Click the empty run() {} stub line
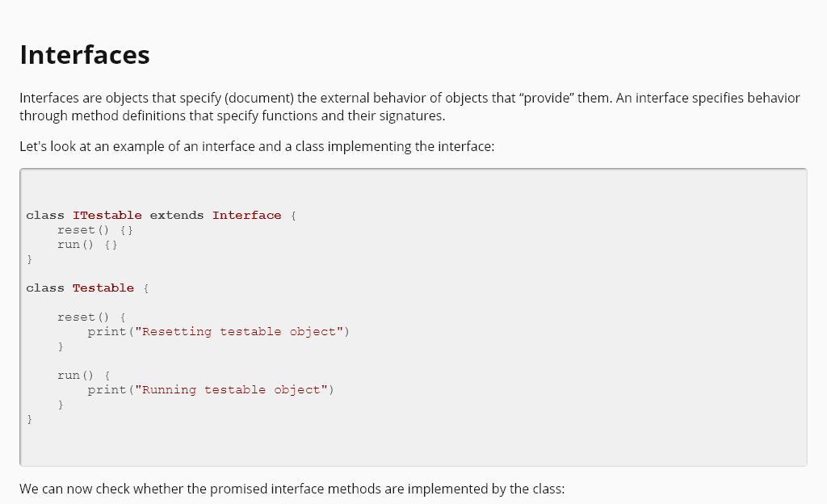The width and height of the screenshot is (827, 504). pos(87,245)
